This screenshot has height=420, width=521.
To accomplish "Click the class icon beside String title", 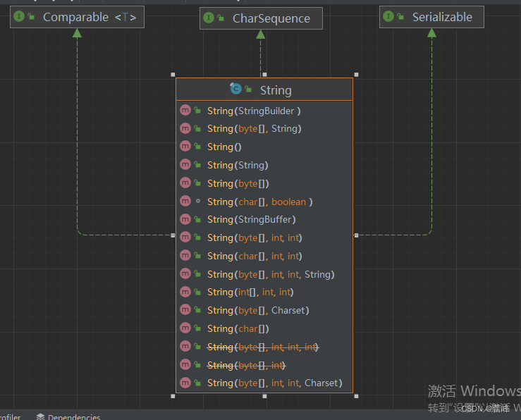I will click(235, 89).
